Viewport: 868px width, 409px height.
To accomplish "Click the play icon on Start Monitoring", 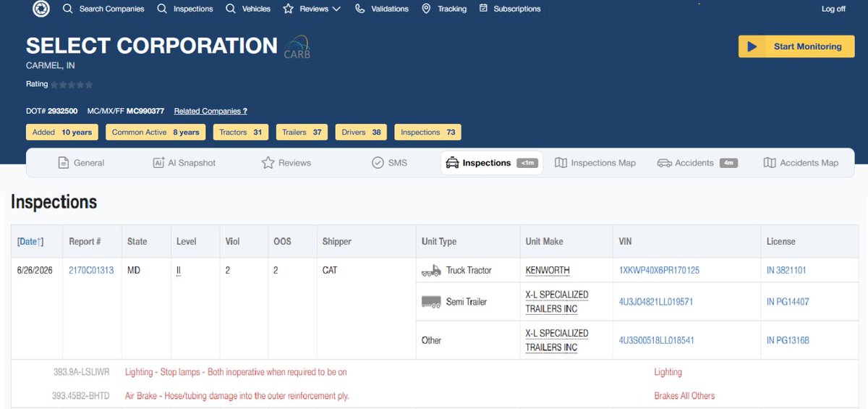I will coord(752,46).
